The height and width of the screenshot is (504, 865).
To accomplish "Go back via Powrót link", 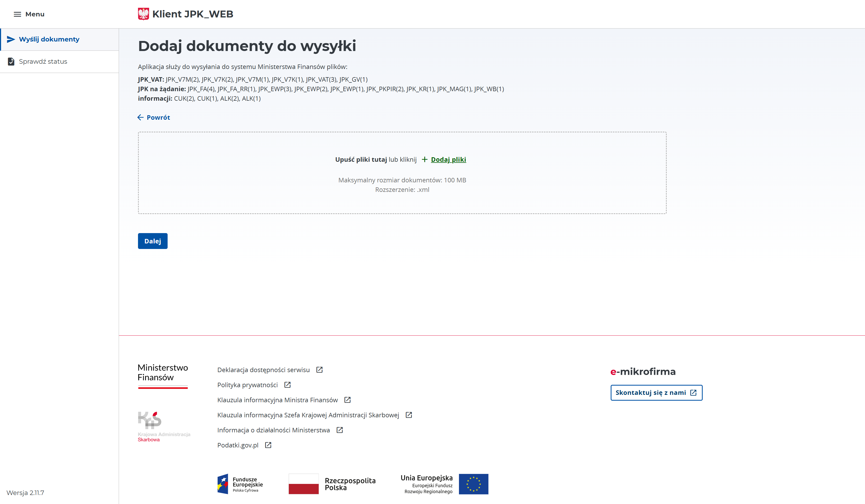I will point(158,117).
